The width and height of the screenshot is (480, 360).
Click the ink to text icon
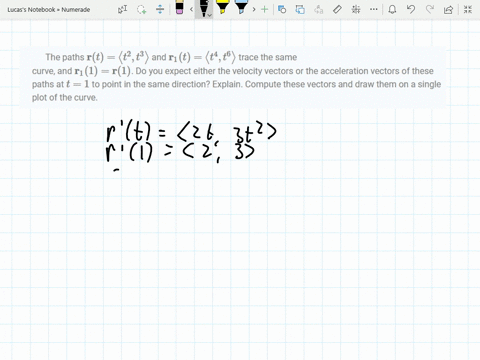point(319,9)
